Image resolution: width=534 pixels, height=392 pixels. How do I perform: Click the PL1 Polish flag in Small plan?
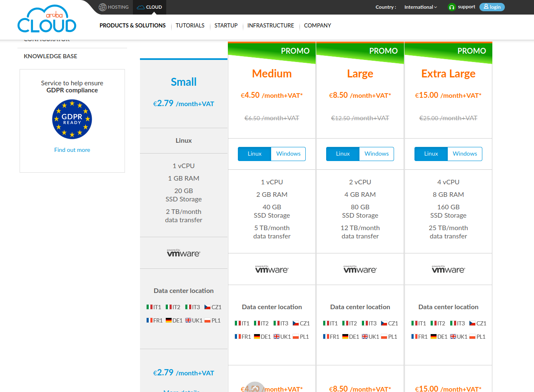click(x=207, y=320)
